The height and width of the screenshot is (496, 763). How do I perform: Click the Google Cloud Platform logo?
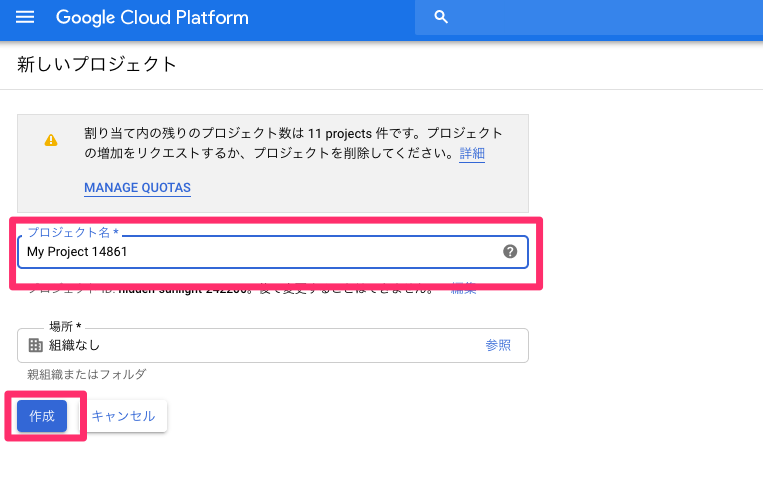152,18
